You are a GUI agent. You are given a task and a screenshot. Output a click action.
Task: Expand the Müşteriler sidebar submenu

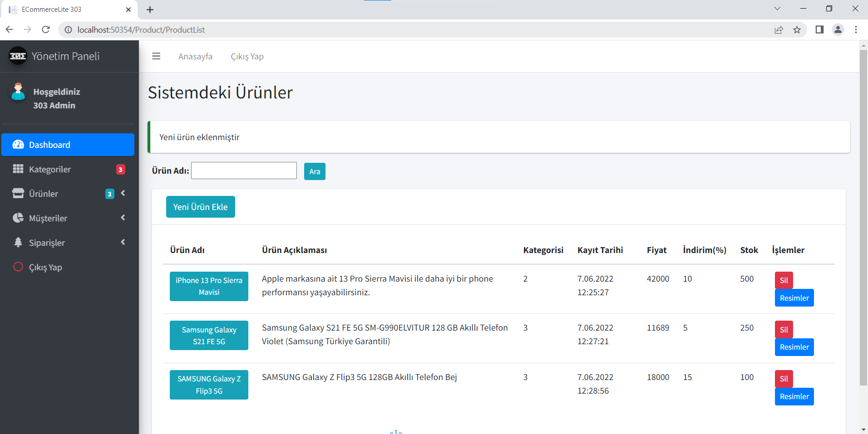click(123, 218)
